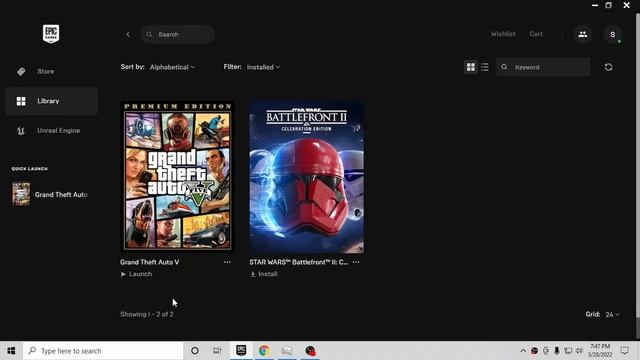
Task: Change the Grid 24 count dropdown
Action: (613, 314)
